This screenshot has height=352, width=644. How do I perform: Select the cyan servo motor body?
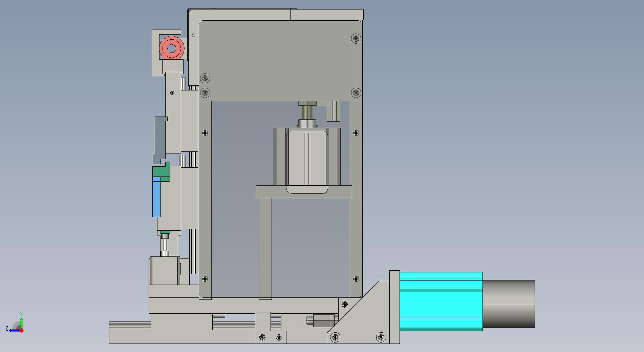click(x=441, y=302)
